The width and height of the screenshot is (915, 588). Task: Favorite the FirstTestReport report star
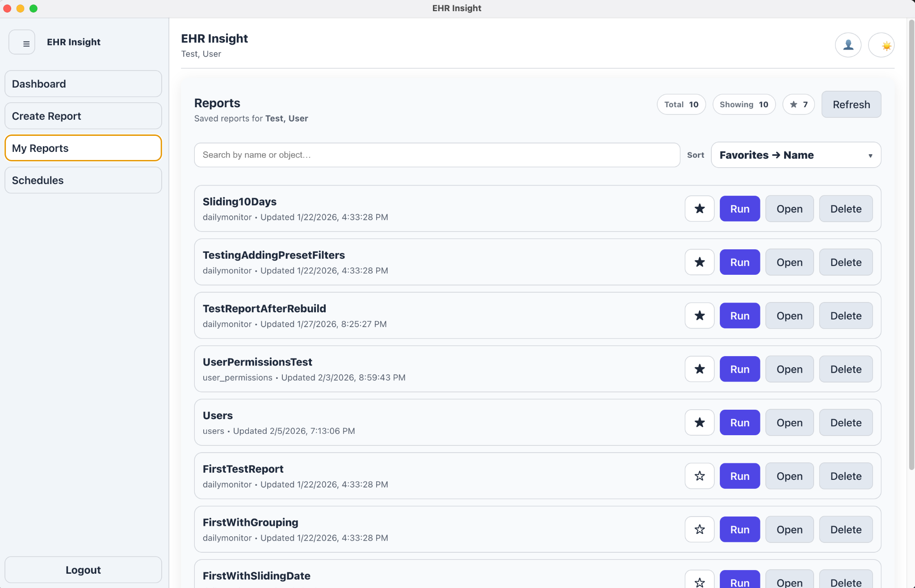[x=699, y=476]
